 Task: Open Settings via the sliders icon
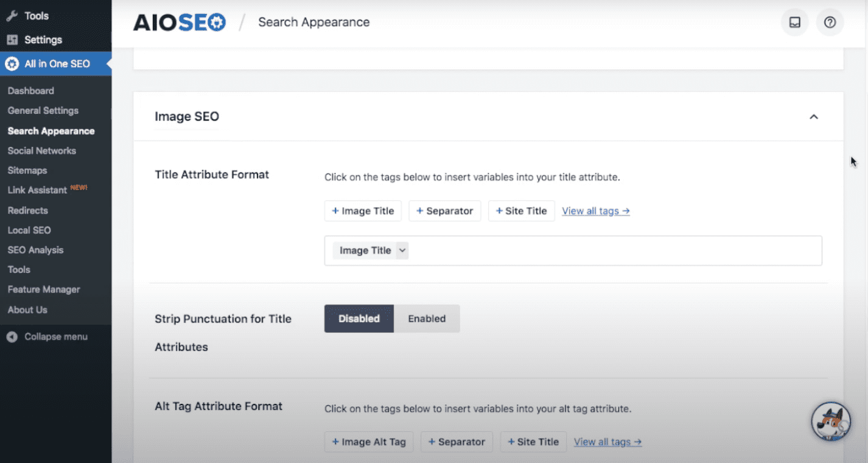tap(13, 40)
